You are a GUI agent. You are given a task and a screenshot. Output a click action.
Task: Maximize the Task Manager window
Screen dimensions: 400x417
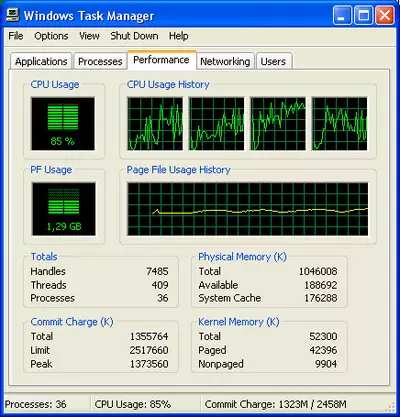tap(363, 15)
